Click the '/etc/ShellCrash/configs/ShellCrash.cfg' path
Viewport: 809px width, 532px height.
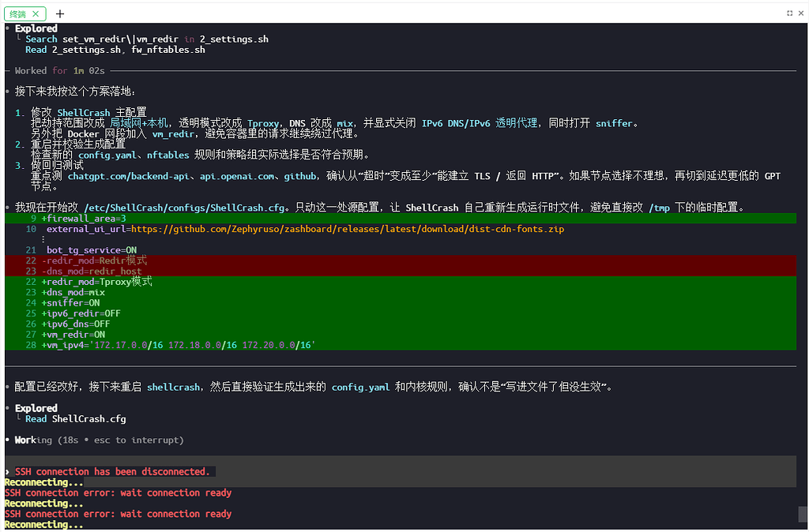click(x=183, y=208)
